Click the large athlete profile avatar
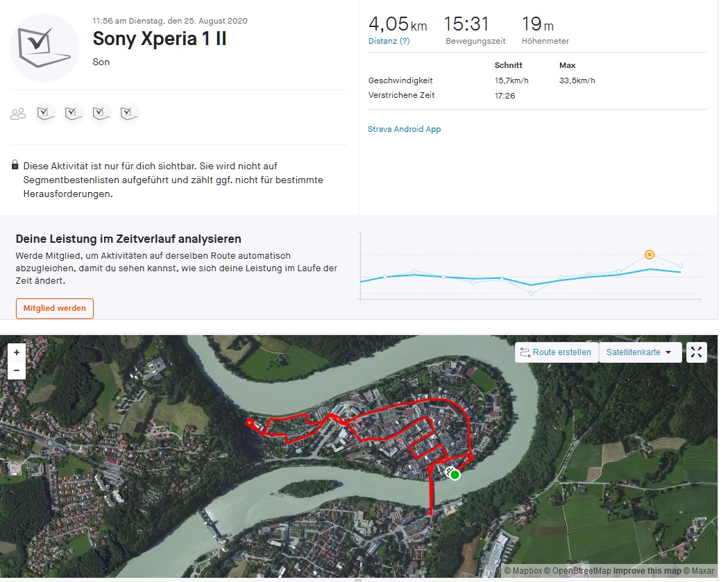728x582 pixels. (44, 47)
